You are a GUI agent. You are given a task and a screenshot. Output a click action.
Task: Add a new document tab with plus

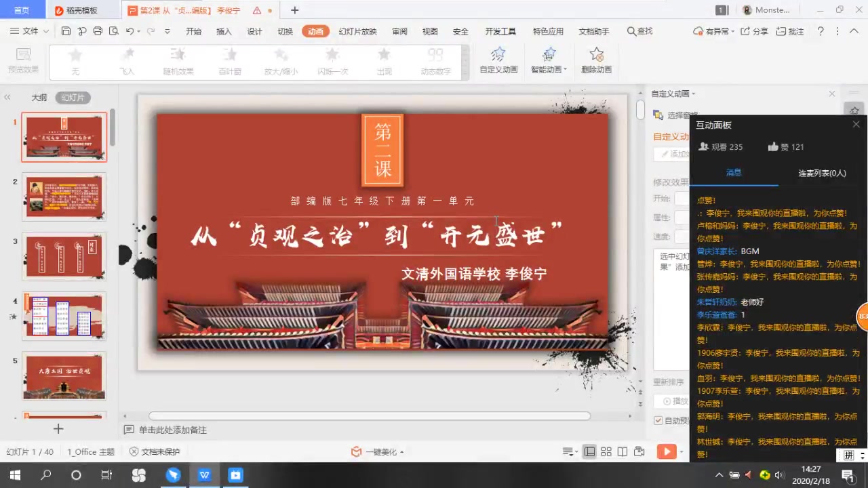pyautogui.click(x=294, y=10)
